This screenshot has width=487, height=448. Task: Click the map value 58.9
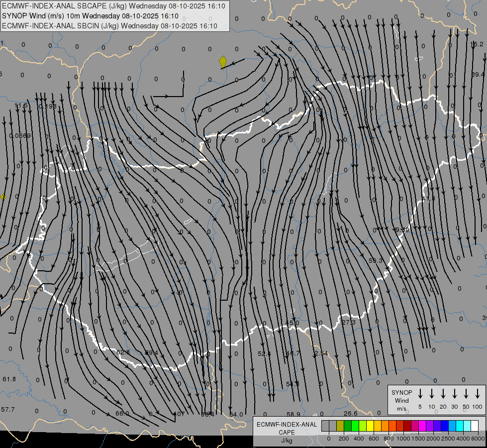tap(293, 414)
